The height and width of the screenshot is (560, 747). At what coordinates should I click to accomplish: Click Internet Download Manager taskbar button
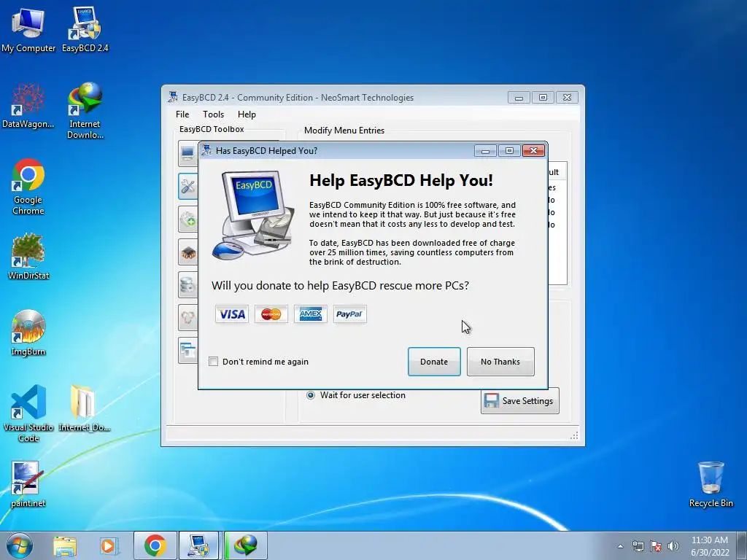tap(245, 545)
